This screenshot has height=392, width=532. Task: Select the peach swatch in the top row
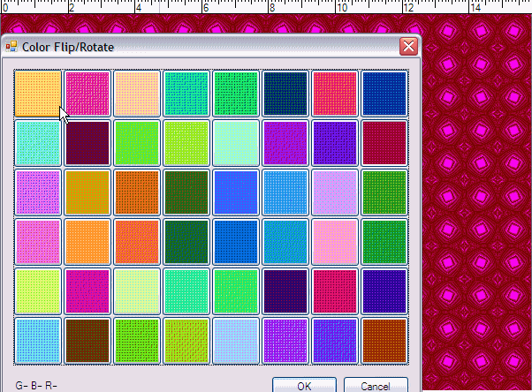(x=137, y=94)
